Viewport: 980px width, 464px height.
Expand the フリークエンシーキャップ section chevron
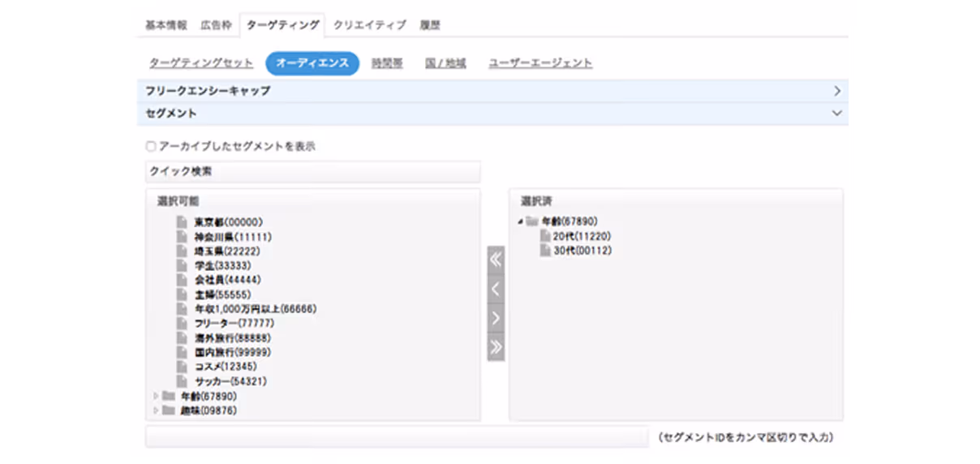click(x=837, y=91)
